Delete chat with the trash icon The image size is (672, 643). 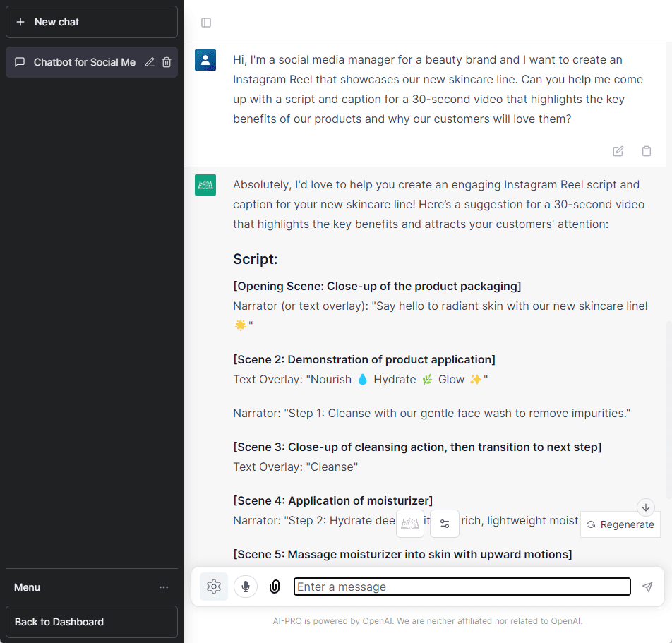point(167,62)
